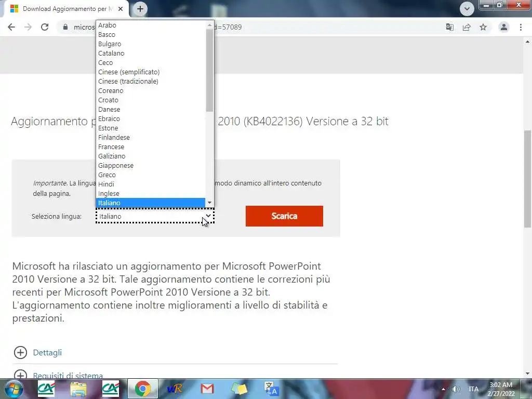532x399 pixels.
Task: Click the page scrollbar up arrow
Action: coord(528,42)
